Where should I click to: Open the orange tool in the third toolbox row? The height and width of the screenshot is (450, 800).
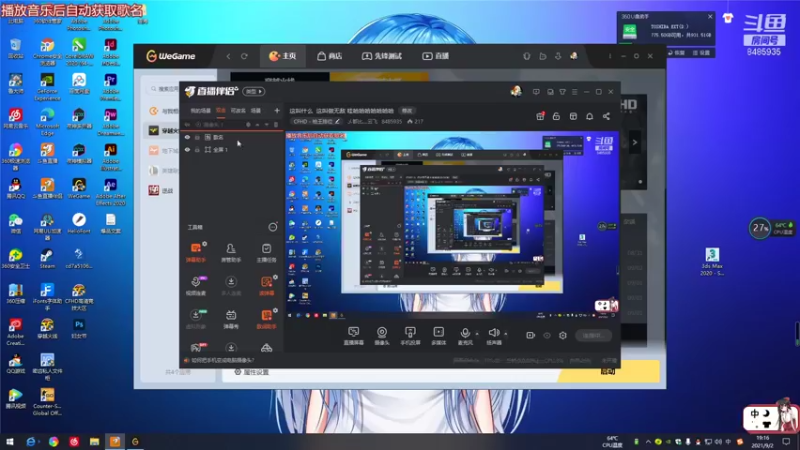point(266,319)
